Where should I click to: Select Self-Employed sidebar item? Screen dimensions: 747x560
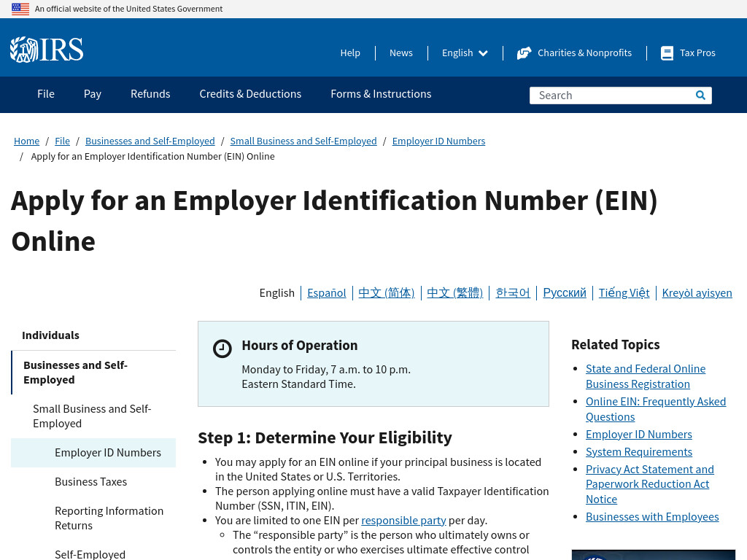click(x=90, y=554)
